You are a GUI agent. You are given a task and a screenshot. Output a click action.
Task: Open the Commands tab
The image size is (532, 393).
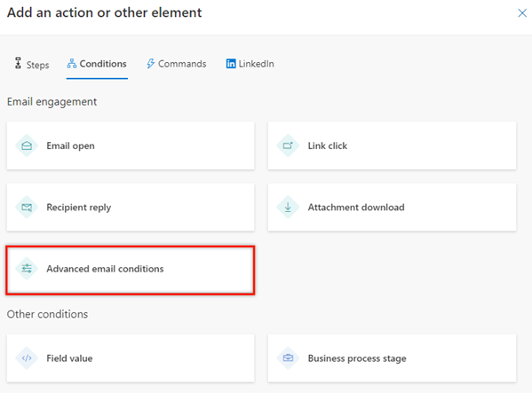coord(176,64)
